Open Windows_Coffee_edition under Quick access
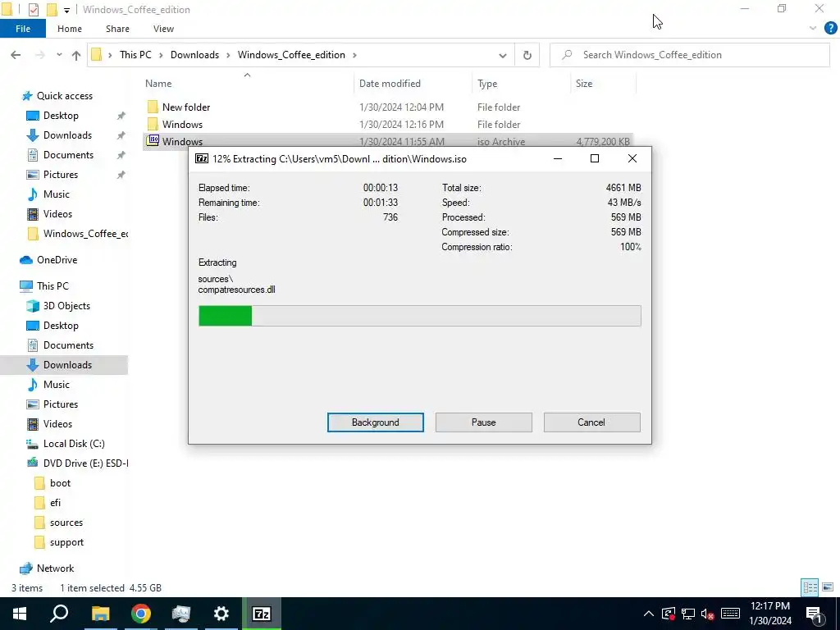The width and height of the screenshot is (840, 630). pos(78,234)
